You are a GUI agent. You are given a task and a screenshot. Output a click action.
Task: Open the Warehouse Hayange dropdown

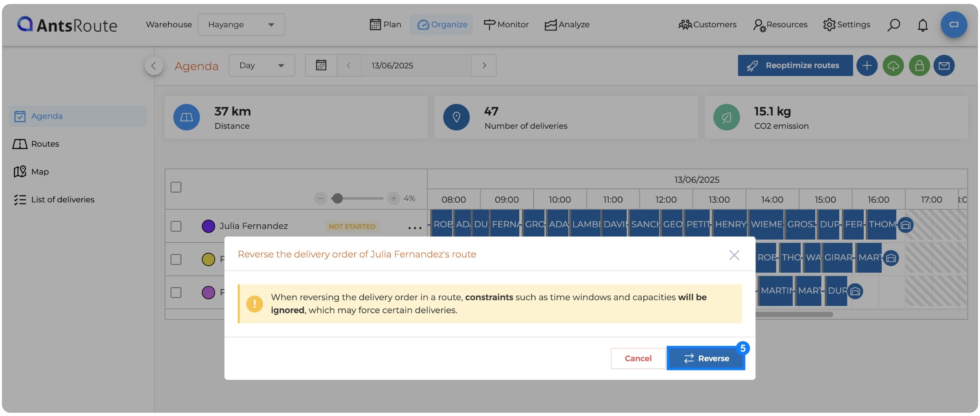point(241,25)
